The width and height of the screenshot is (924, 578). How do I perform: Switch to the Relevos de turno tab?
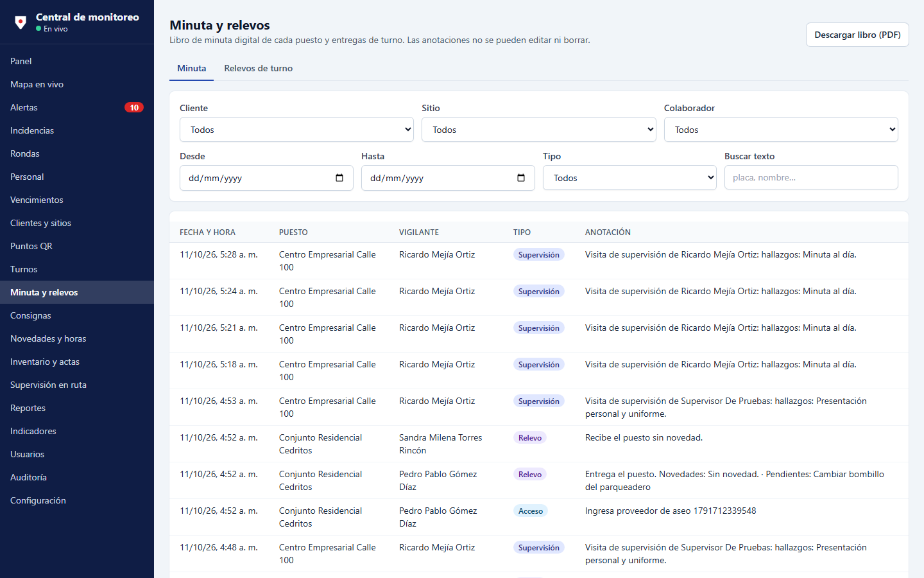(x=259, y=68)
